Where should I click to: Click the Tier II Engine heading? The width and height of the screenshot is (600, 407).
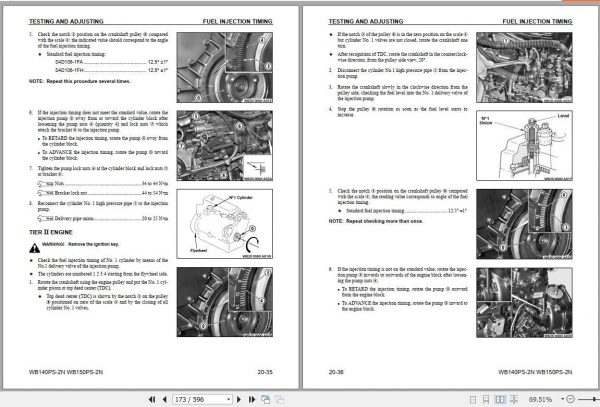coord(51,232)
